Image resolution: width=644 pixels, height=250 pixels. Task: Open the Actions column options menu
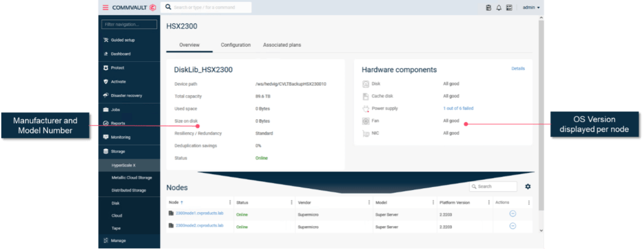click(529, 203)
